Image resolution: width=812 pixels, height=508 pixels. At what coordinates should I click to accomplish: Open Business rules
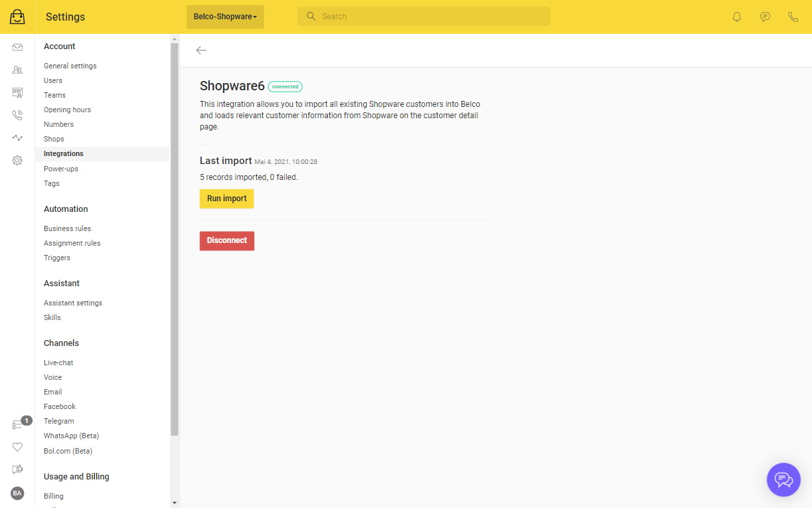click(67, 228)
